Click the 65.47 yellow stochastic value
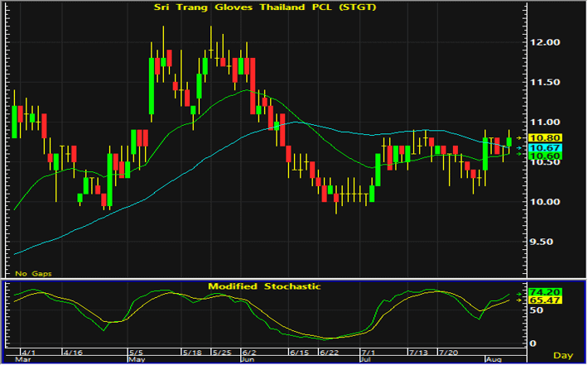This screenshot has height=365, width=588. [544, 300]
